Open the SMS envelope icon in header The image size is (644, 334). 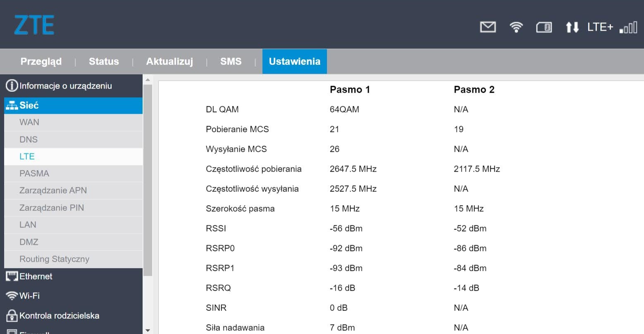click(x=488, y=27)
